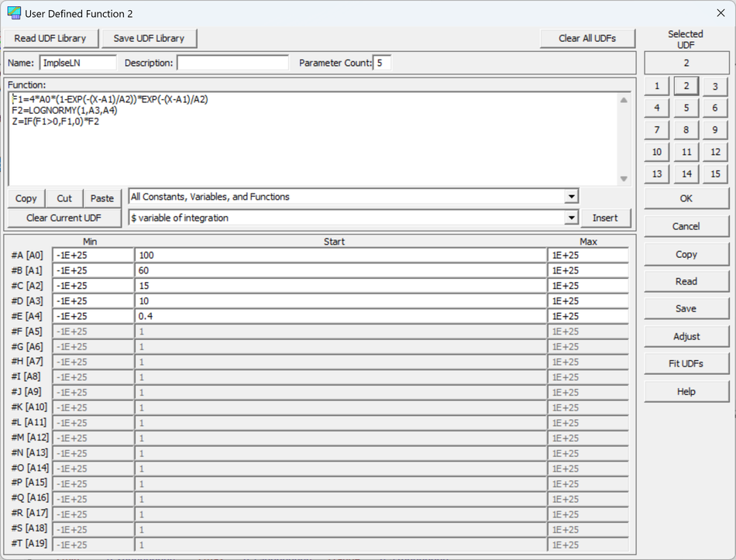The image size is (736, 560).
Task: Click the Name field containing ImplseLN
Action: pos(78,63)
